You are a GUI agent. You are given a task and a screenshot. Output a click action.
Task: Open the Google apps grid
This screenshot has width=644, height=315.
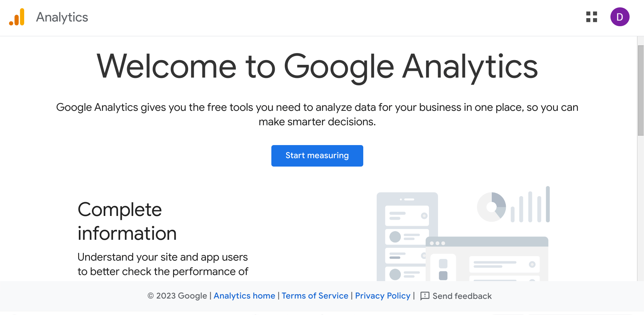coord(591,17)
